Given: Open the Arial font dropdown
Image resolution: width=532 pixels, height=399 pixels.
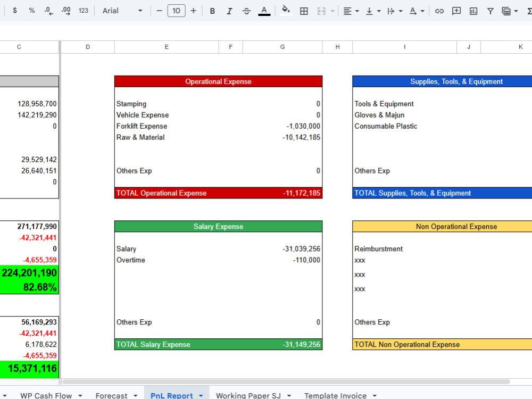Looking at the screenshot, I should tap(122, 11).
